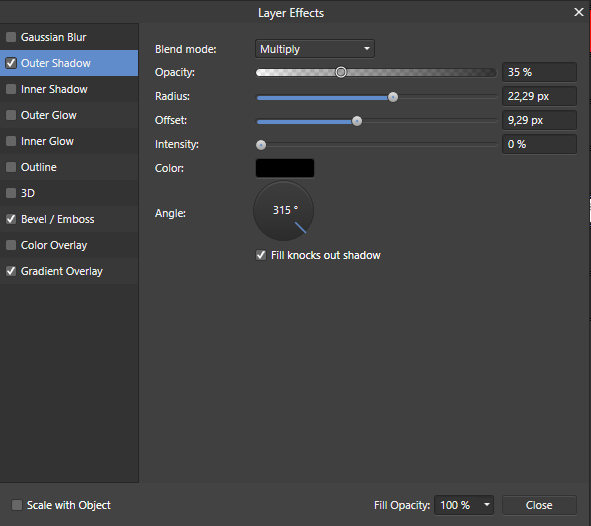Tick the Outline effect checkbox

(11, 167)
